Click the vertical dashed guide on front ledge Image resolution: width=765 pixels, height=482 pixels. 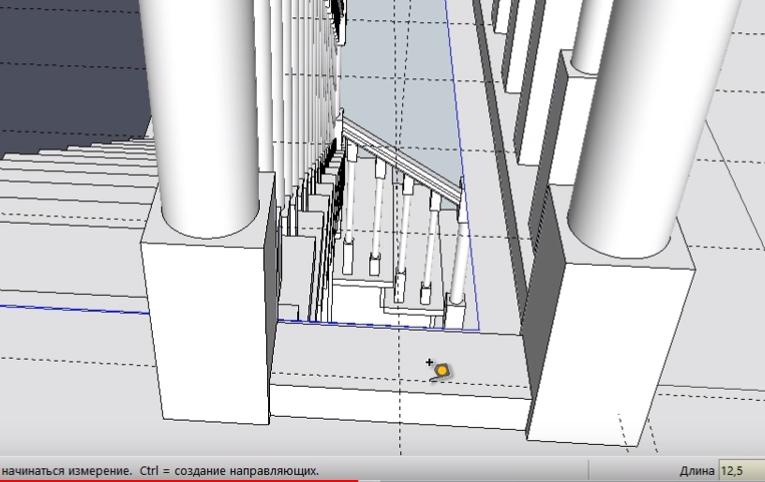[401, 420]
